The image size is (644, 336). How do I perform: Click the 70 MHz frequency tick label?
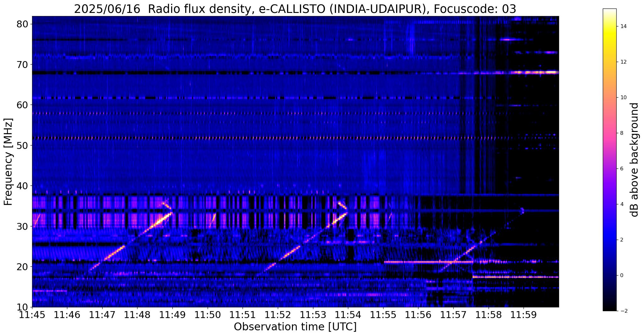(x=23, y=65)
